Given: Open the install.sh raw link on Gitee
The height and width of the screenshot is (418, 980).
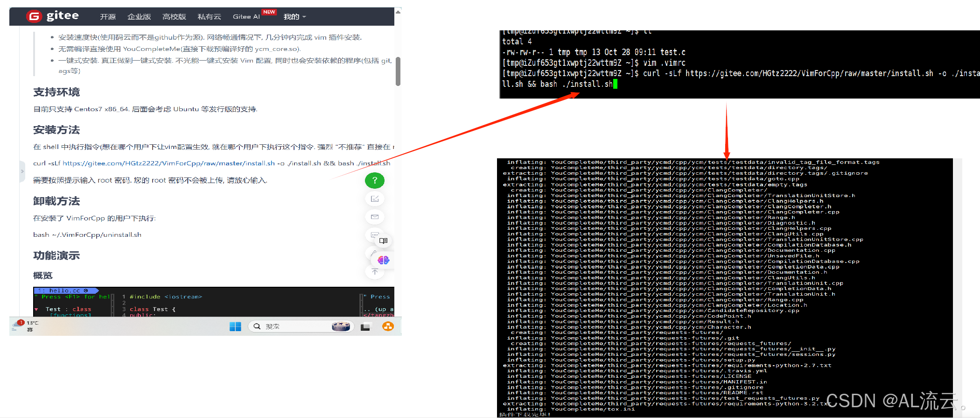Looking at the screenshot, I should (x=168, y=163).
